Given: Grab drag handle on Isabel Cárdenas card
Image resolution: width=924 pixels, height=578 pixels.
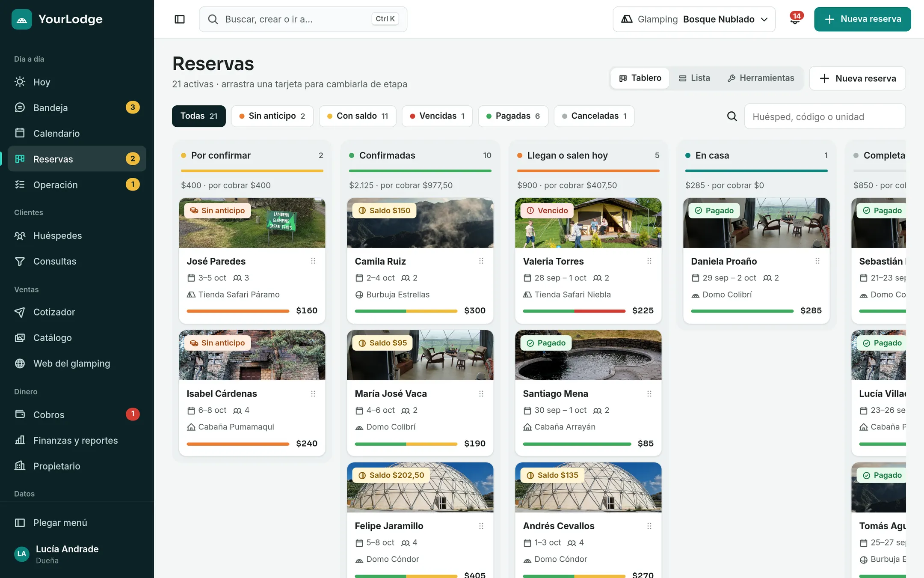Looking at the screenshot, I should pos(313,393).
